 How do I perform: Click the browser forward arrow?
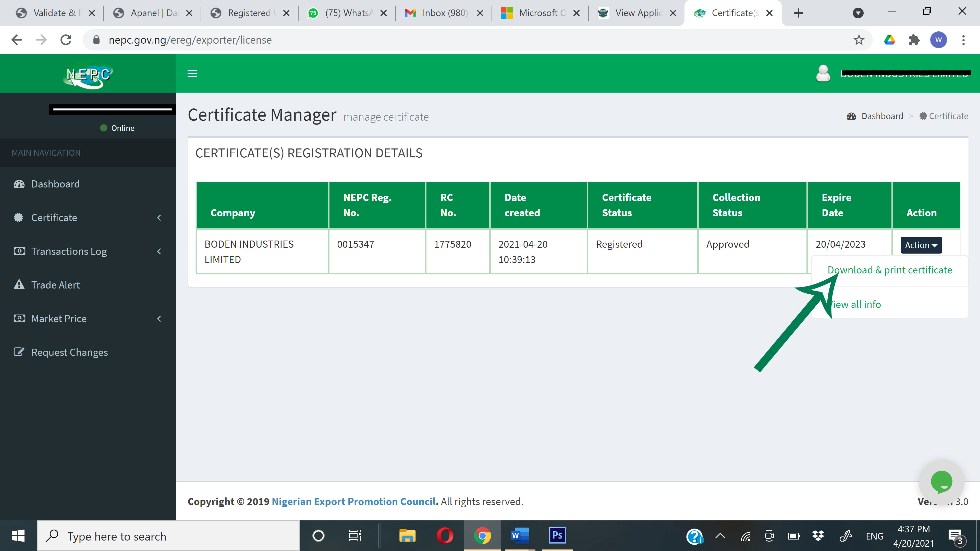[41, 40]
